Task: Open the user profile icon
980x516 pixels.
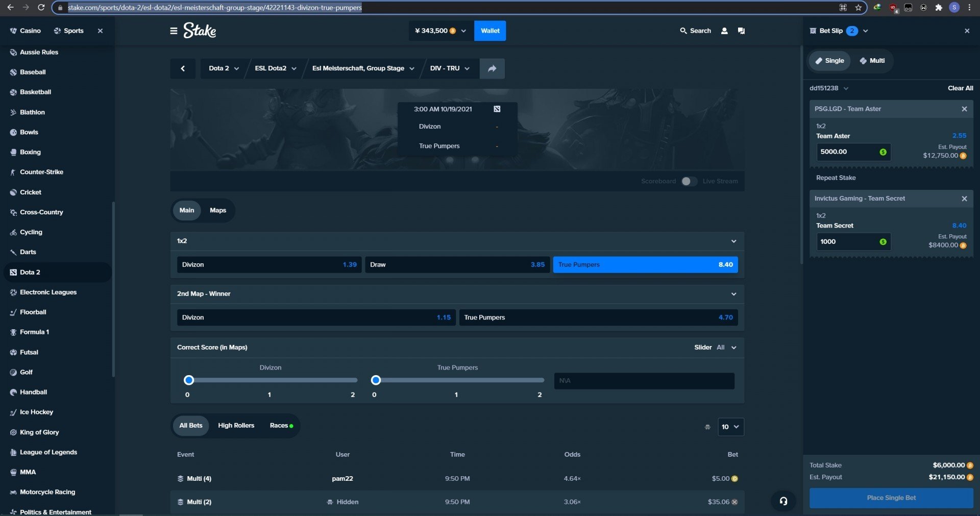Action: click(724, 31)
